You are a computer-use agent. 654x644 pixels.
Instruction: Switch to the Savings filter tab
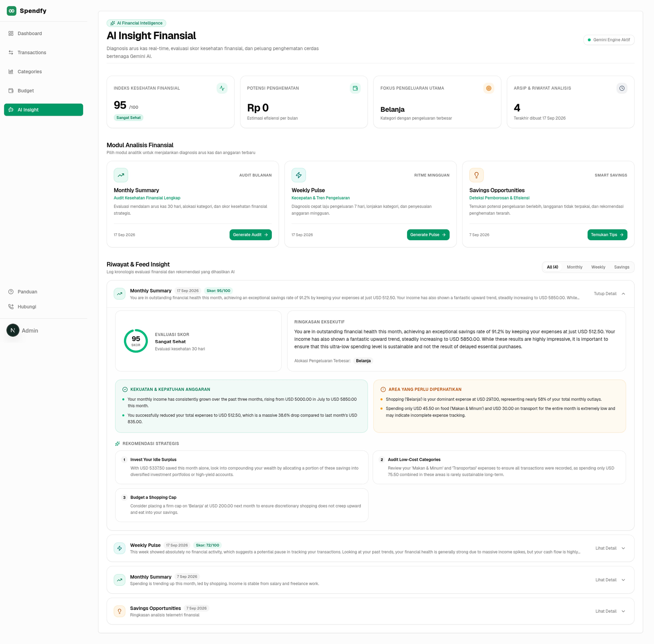point(621,267)
